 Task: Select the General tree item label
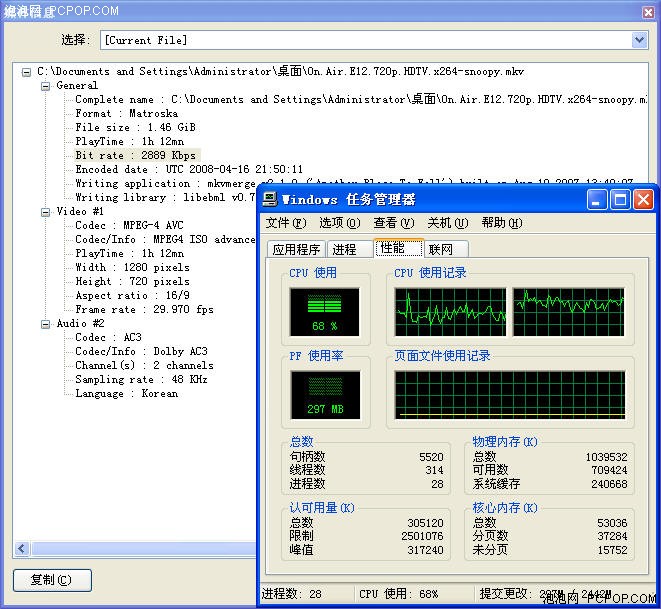pyautogui.click(x=77, y=86)
